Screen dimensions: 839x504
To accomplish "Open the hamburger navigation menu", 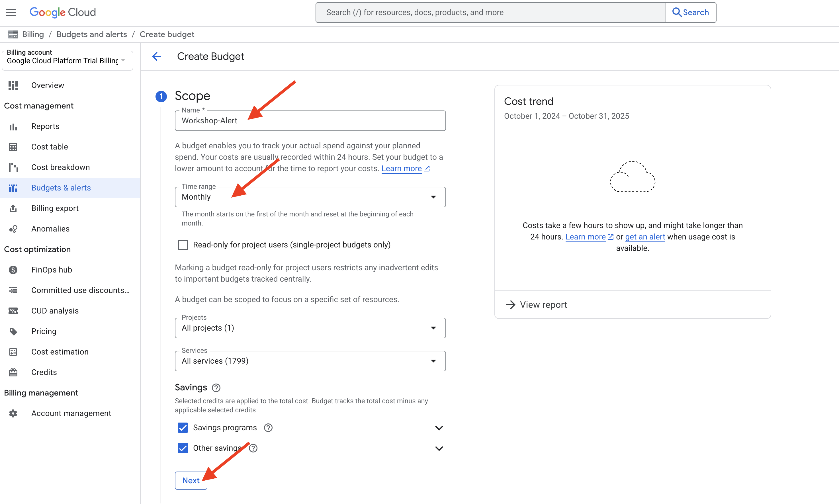I will (11, 13).
